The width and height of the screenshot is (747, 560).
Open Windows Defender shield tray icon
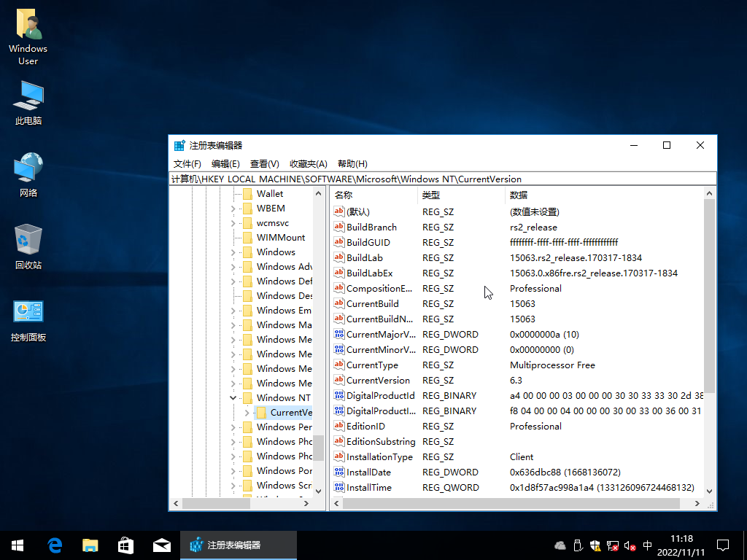coord(595,545)
